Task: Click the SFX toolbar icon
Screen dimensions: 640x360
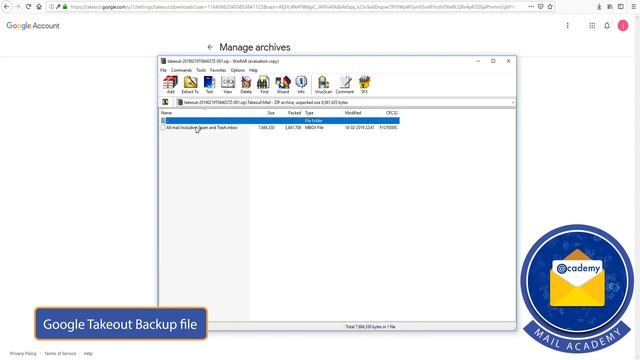Action: [x=364, y=84]
